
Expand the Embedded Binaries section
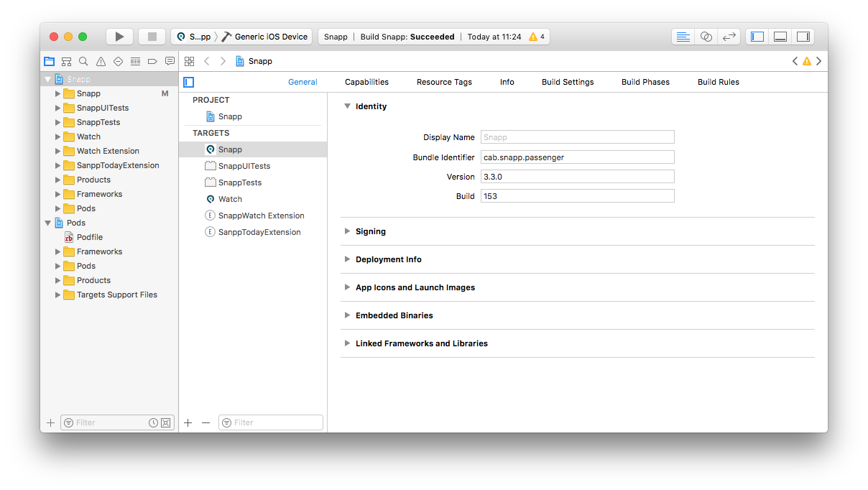point(348,315)
